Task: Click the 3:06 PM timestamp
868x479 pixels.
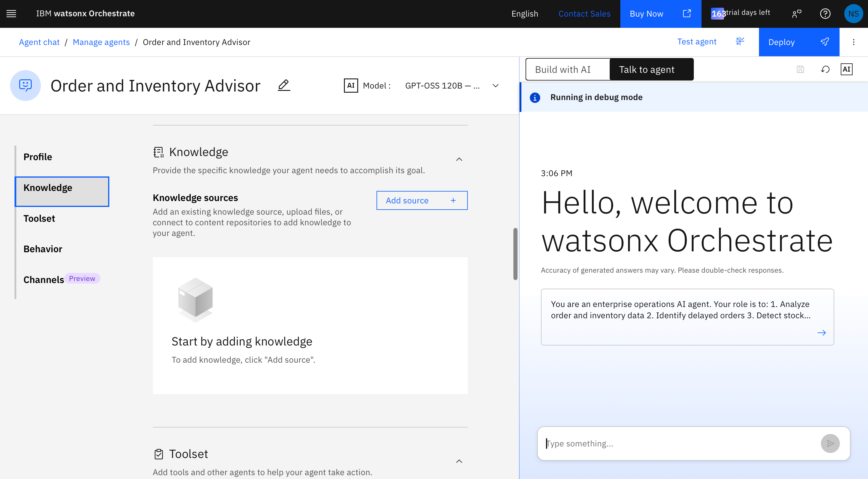Action: 556,173
